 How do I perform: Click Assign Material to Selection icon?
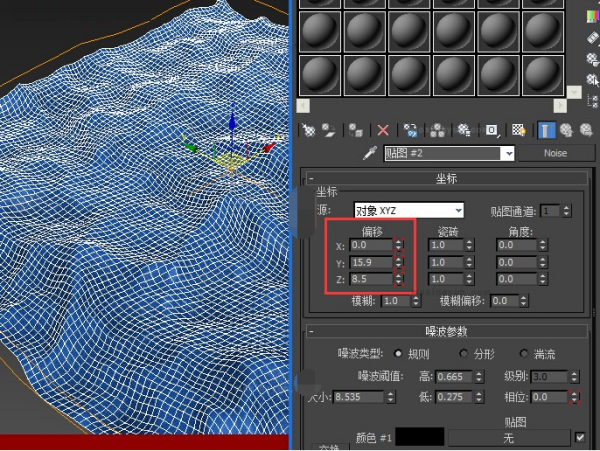tap(355, 130)
